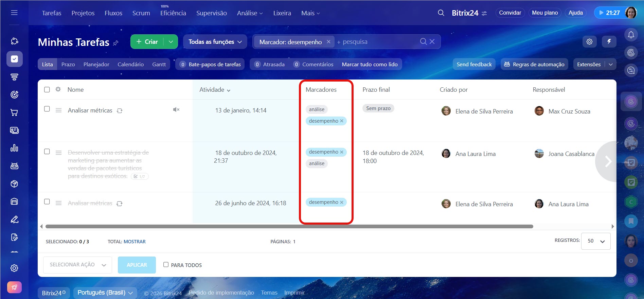
Task: Click the muted speaker icon on Analisar métricas
Action: [176, 109]
